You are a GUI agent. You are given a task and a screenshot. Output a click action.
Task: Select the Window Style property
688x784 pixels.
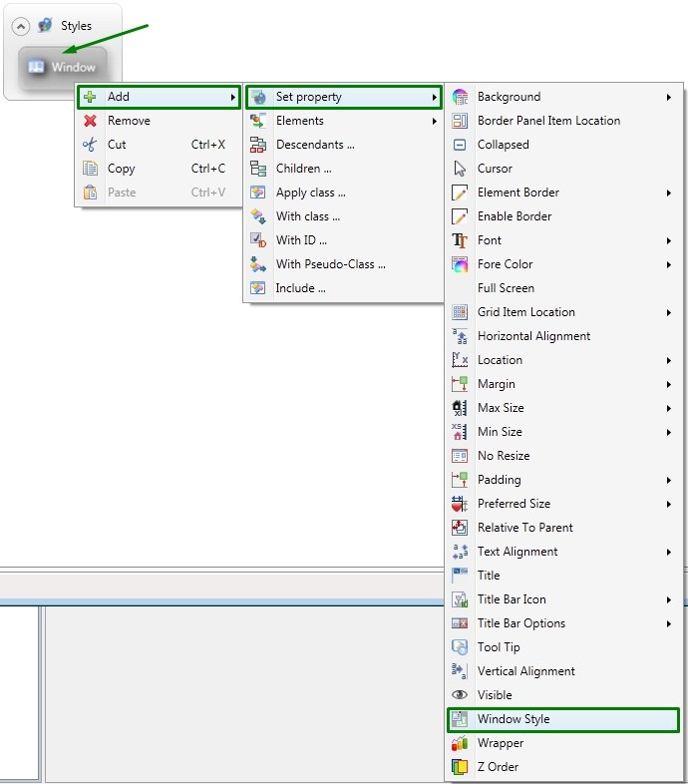513,719
